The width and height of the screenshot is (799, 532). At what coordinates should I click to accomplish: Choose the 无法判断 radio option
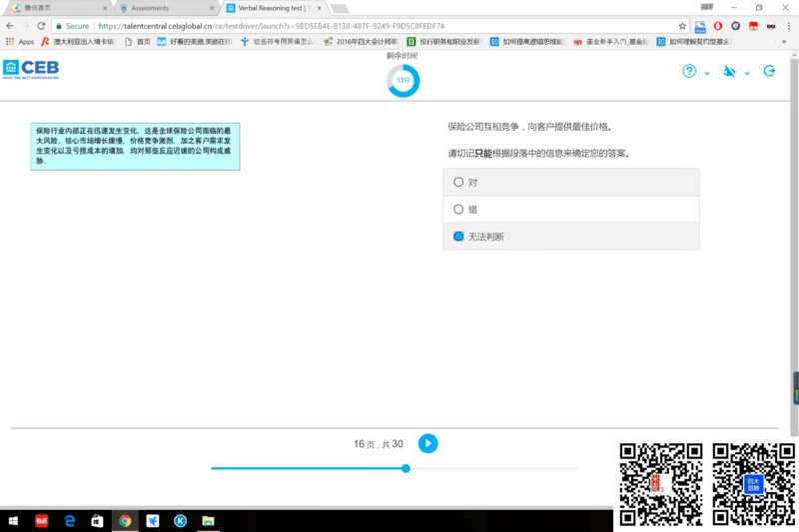(x=570, y=237)
